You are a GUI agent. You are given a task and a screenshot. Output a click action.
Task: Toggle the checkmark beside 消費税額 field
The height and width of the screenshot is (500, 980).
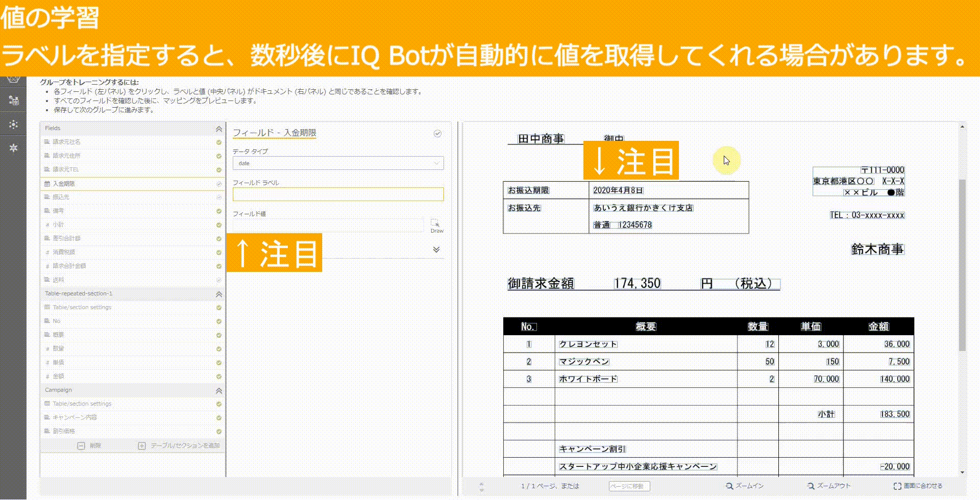point(218,252)
